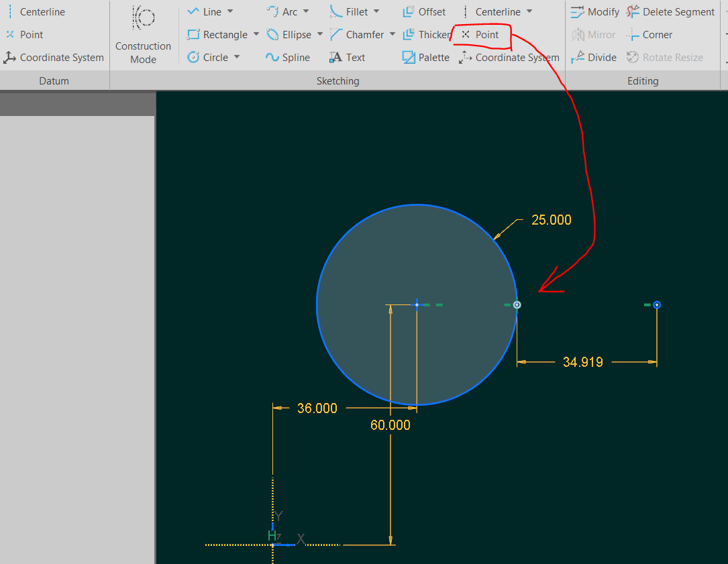
Task: Click the Coordinate System datum button
Action: (54, 58)
